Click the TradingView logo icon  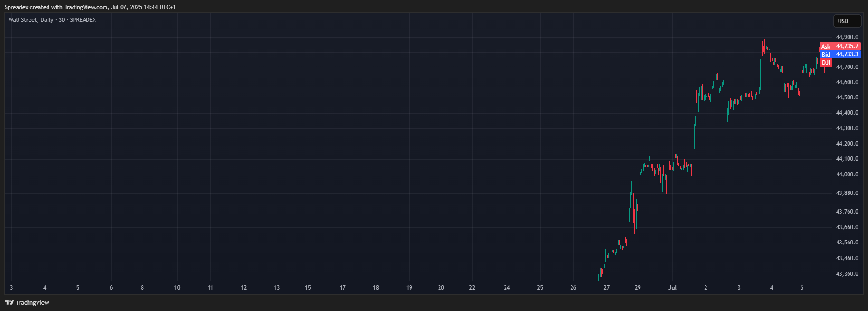[x=9, y=302]
